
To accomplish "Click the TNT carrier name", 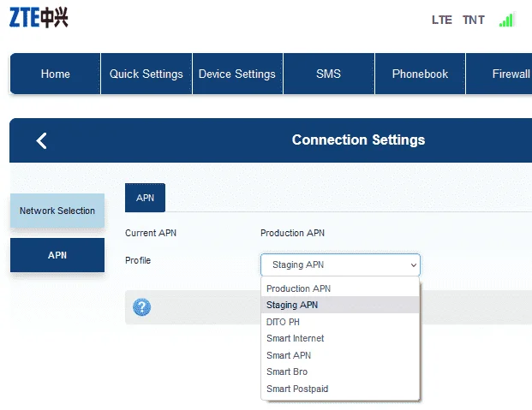I will pos(474,20).
